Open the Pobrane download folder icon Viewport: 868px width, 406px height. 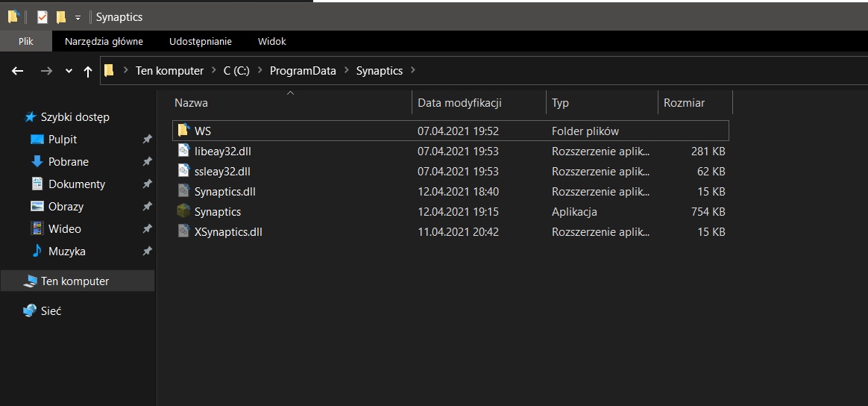(37, 162)
